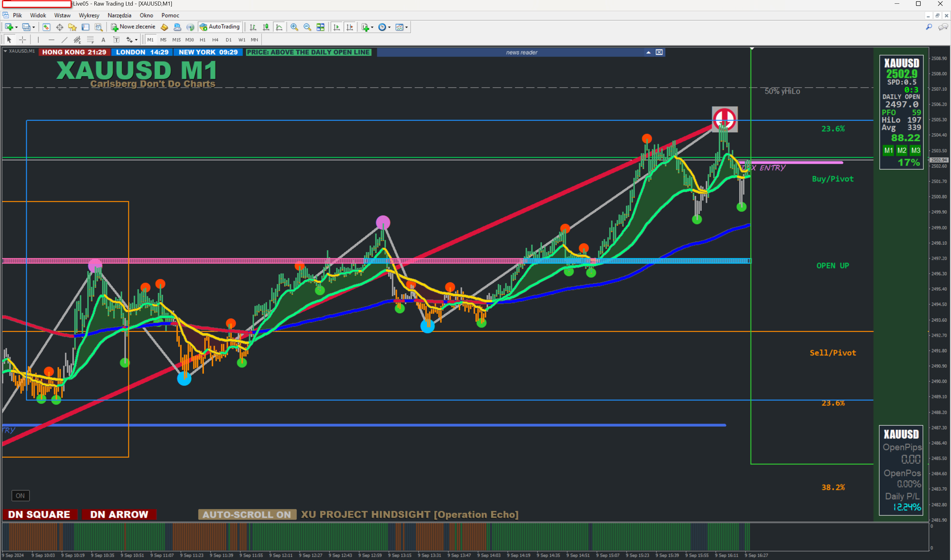Zoom out of the chart
The width and height of the screenshot is (951, 560).
pyautogui.click(x=307, y=27)
